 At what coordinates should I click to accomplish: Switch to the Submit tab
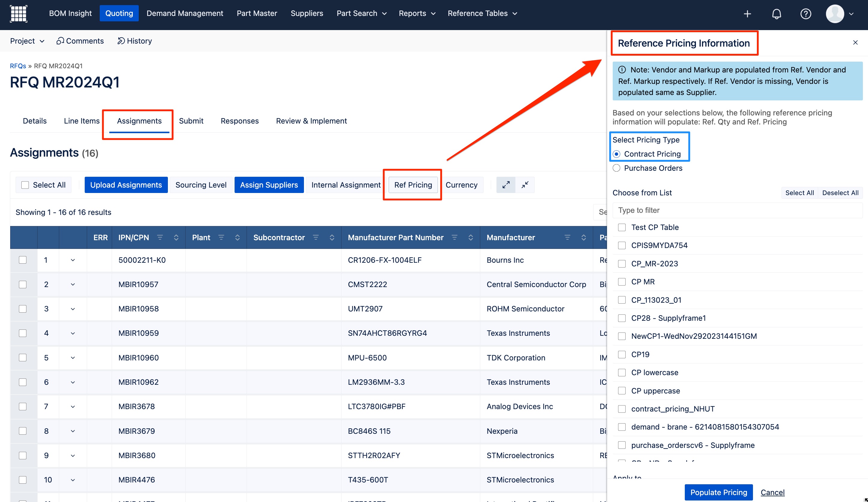191,121
